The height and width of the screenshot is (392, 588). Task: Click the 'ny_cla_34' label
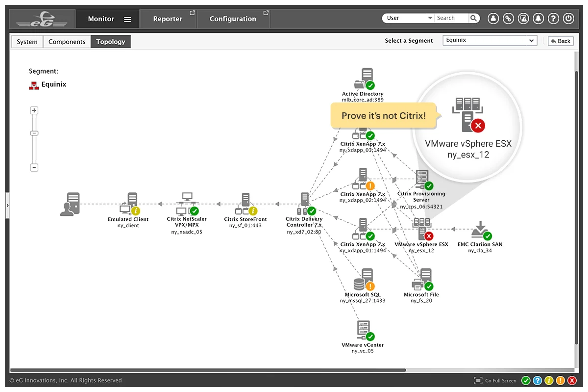480,251
